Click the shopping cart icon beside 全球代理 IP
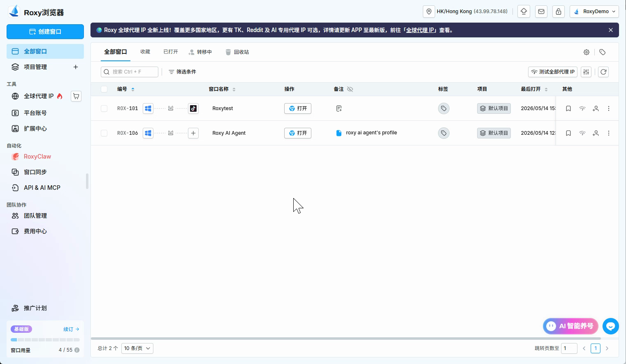Viewport: 626px width, 364px height. pos(76,96)
